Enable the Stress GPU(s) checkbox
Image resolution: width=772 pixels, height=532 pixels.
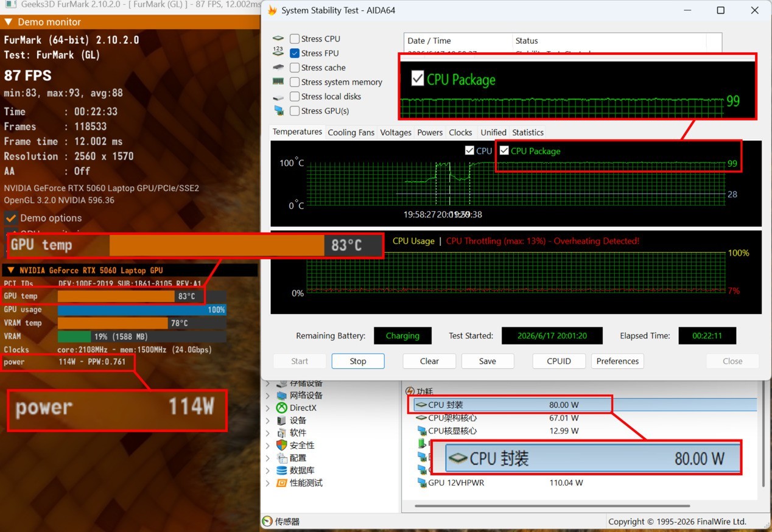(295, 111)
